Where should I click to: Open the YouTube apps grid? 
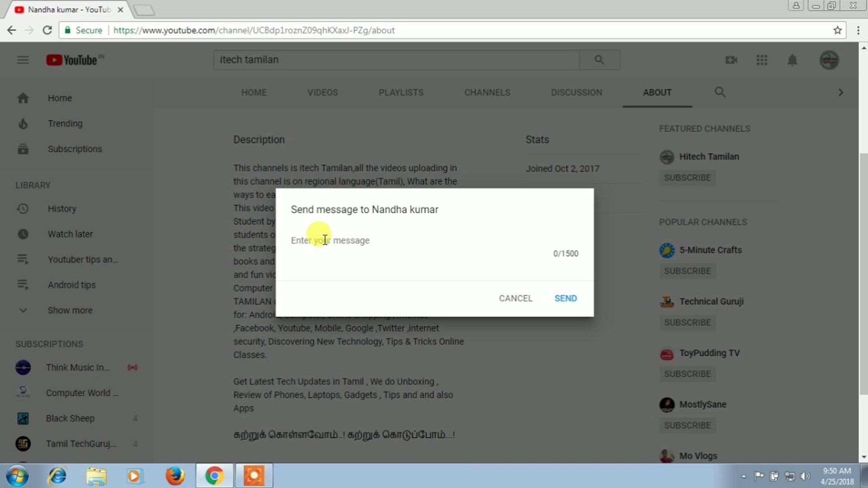[761, 60]
